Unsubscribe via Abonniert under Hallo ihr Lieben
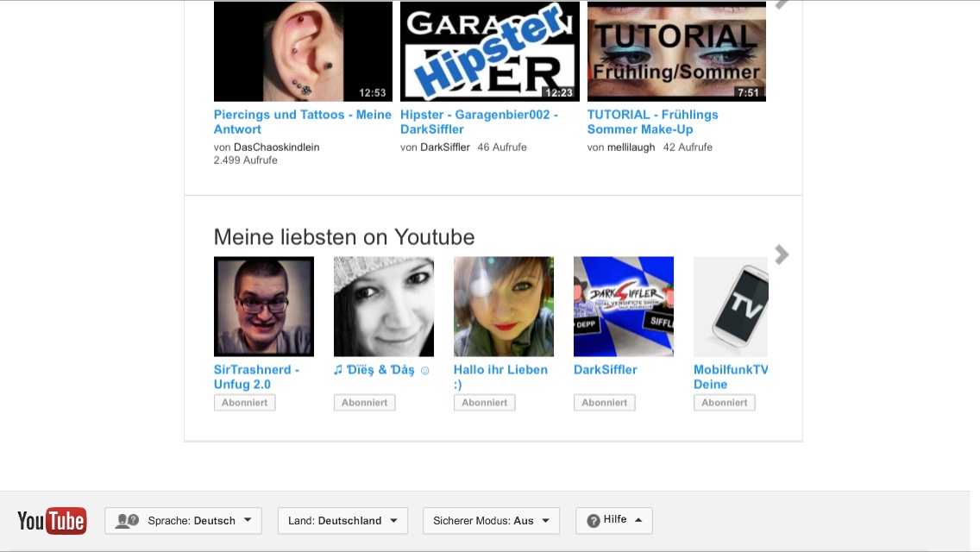This screenshot has height=552, width=980. (484, 403)
